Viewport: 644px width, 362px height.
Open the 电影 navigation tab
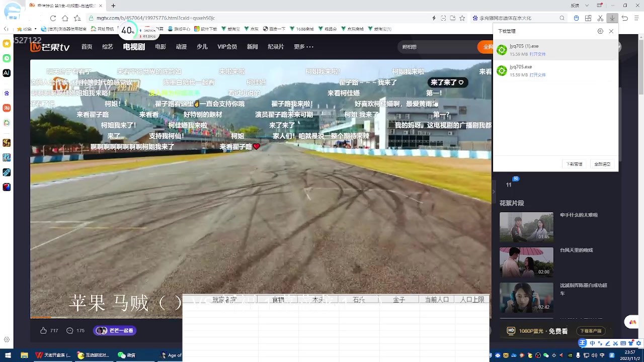click(160, 47)
